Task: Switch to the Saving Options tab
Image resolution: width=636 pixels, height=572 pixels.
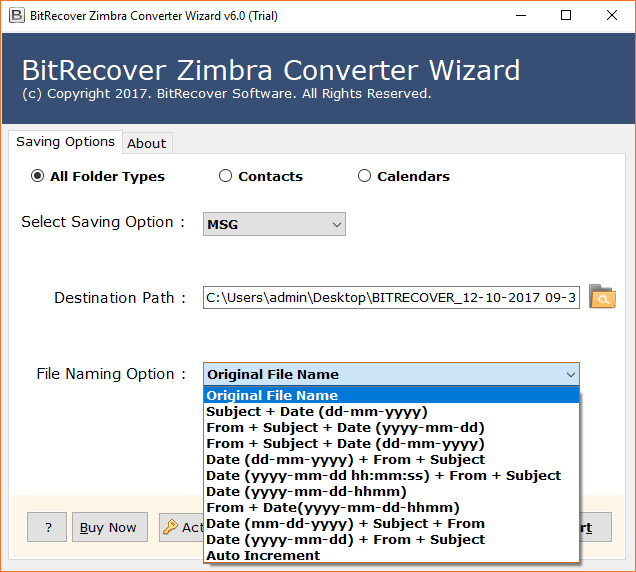Action: point(65,142)
